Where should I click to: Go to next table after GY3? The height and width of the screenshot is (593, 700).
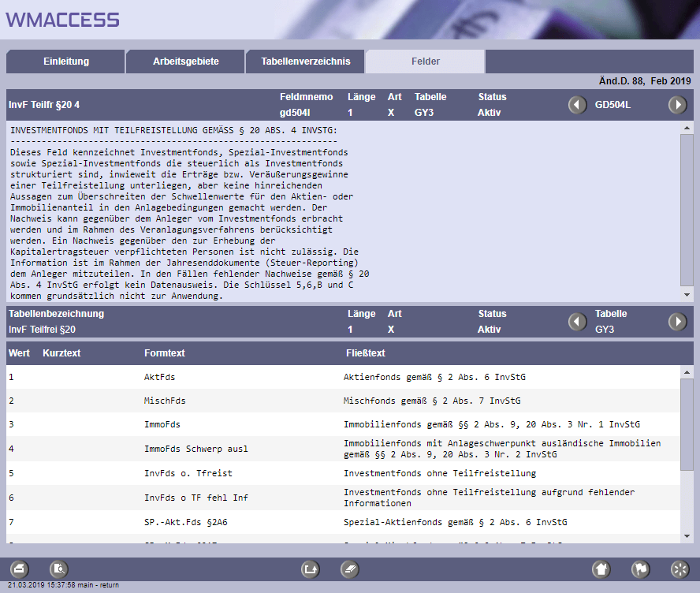coord(678,322)
